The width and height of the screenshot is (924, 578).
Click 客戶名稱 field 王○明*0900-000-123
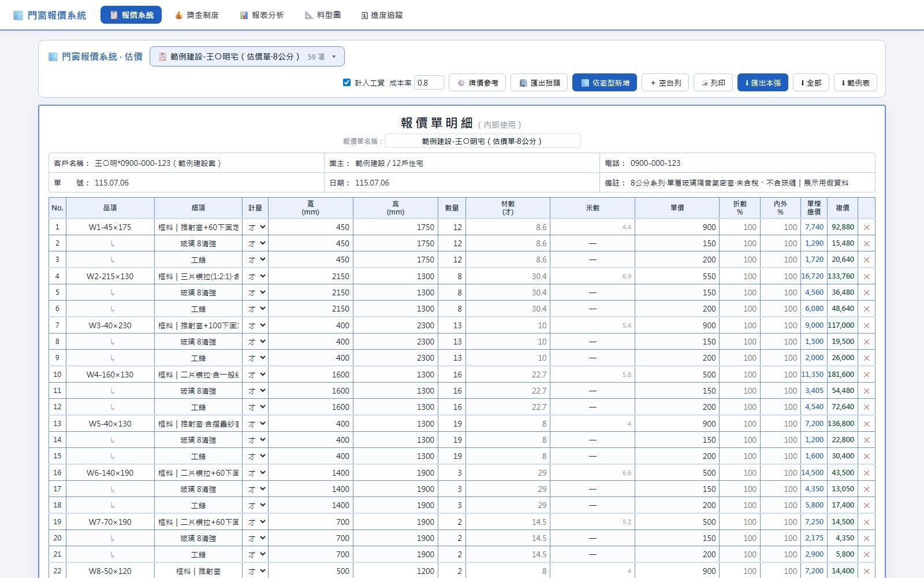(158, 163)
